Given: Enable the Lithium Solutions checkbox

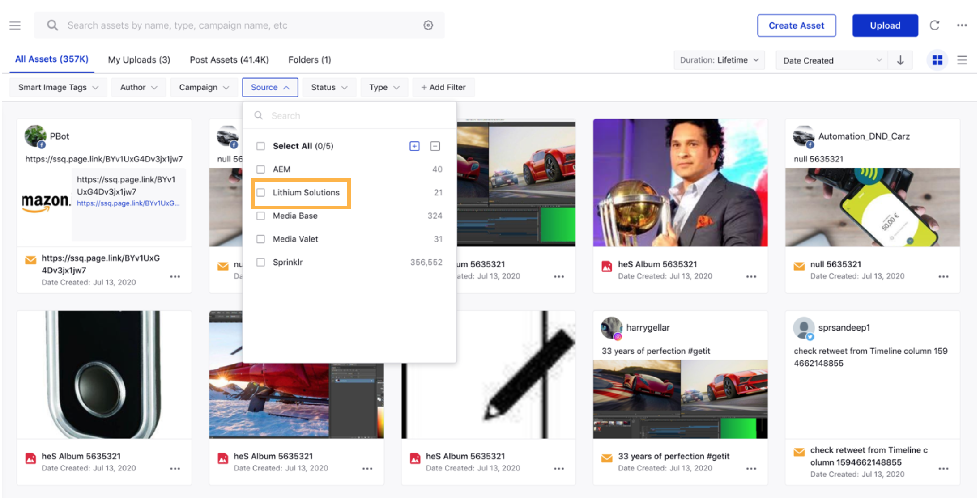Looking at the screenshot, I should (x=260, y=192).
